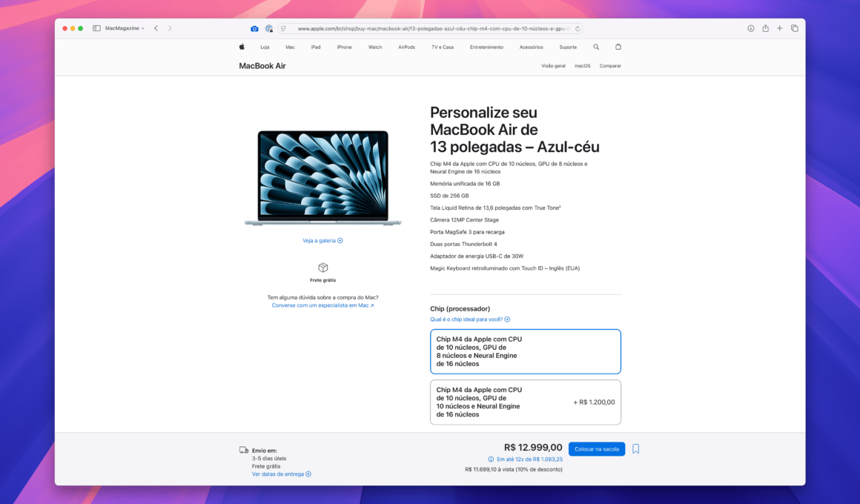The image size is (860, 504).
Task: Select the M4 chip 10-core GPU option
Action: (x=526, y=402)
